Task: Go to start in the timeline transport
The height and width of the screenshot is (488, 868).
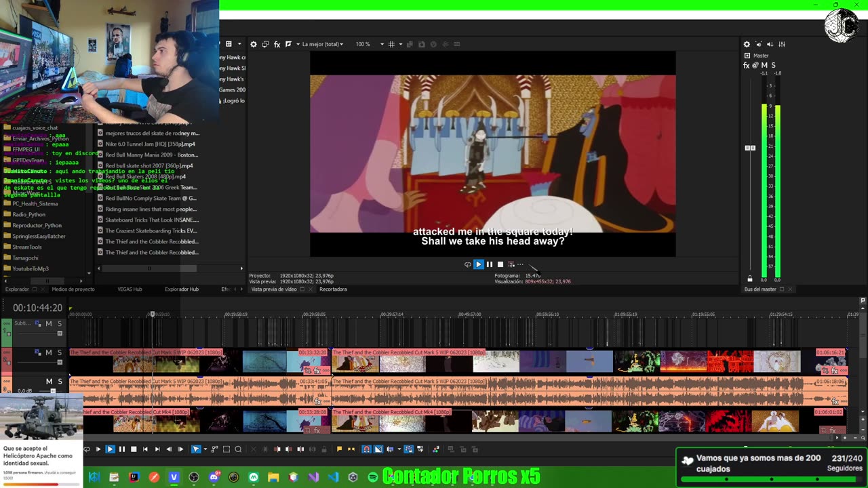Action: pyautogui.click(x=145, y=449)
